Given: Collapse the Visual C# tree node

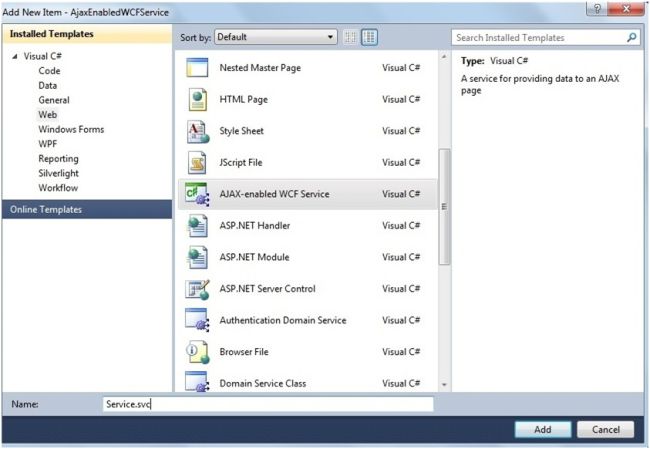Looking at the screenshot, I should (x=15, y=56).
